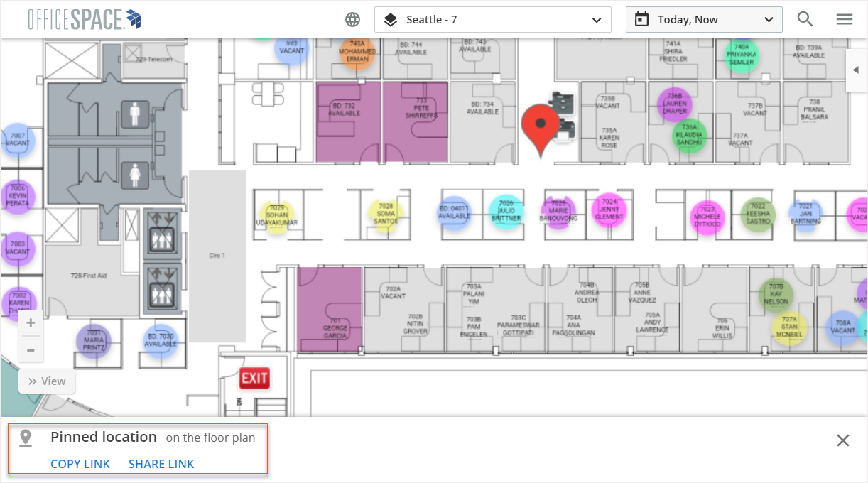Select the purple room 701 George Garcia

coord(330,310)
